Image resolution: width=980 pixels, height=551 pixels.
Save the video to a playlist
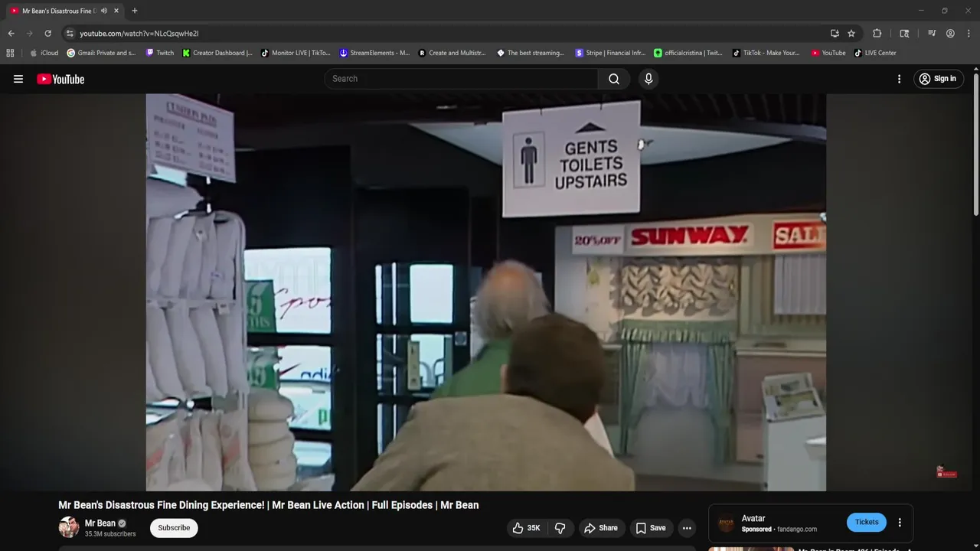click(651, 528)
